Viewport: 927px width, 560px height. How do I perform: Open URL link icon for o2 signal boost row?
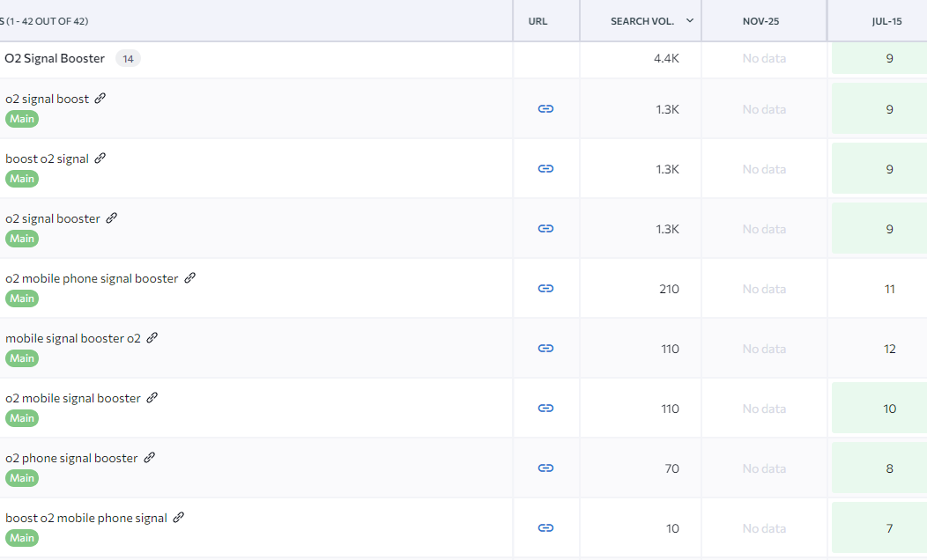[545, 108]
